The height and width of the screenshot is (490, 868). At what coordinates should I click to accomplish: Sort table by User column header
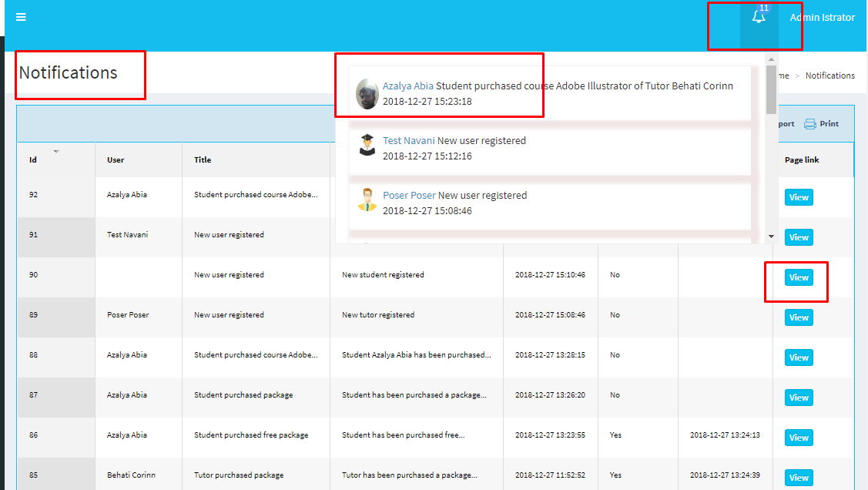116,160
